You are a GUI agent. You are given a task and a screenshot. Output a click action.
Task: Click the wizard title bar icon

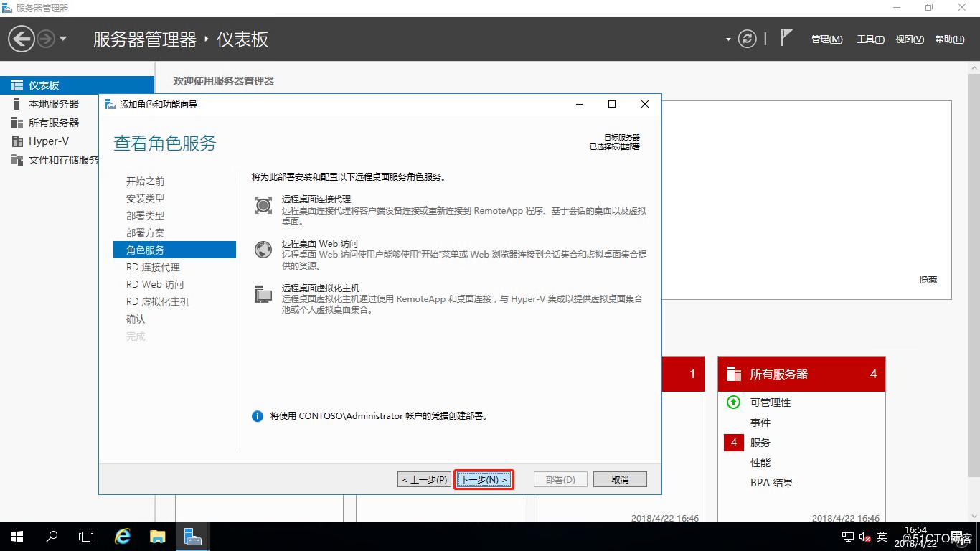(110, 104)
